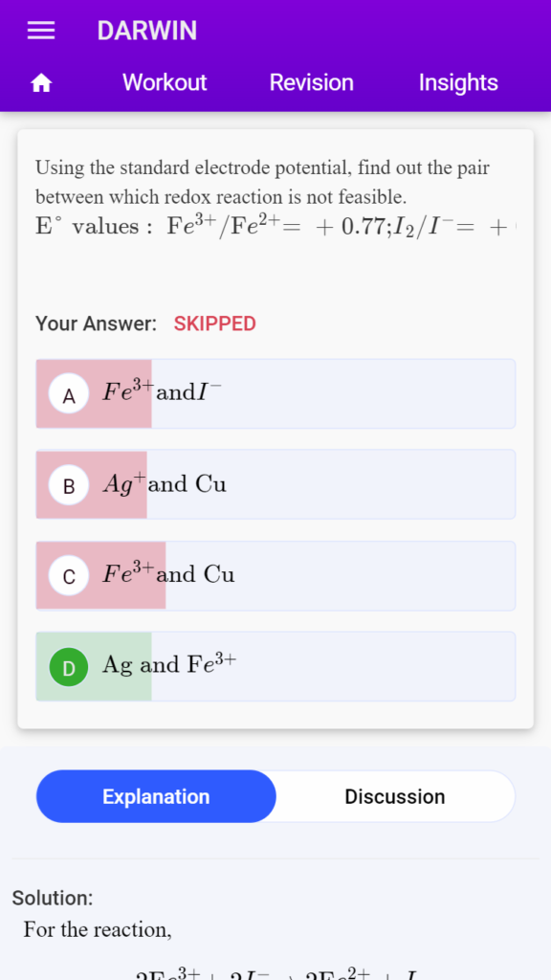Click the DARWIN app title
This screenshot has width=551, height=980.
pos(146,31)
